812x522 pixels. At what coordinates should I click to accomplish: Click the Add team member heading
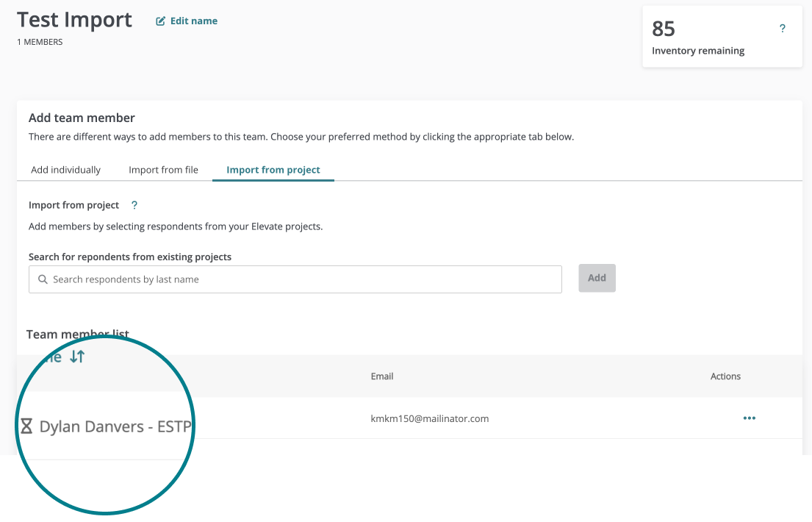tap(82, 118)
